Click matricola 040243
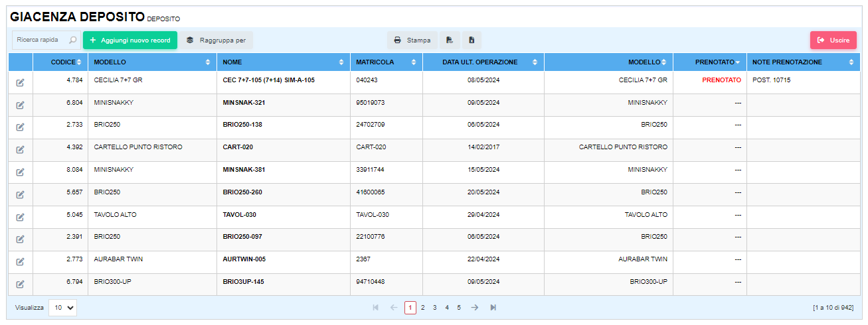Image resolution: width=868 pixels, height=325 pixels. (367, 80)
